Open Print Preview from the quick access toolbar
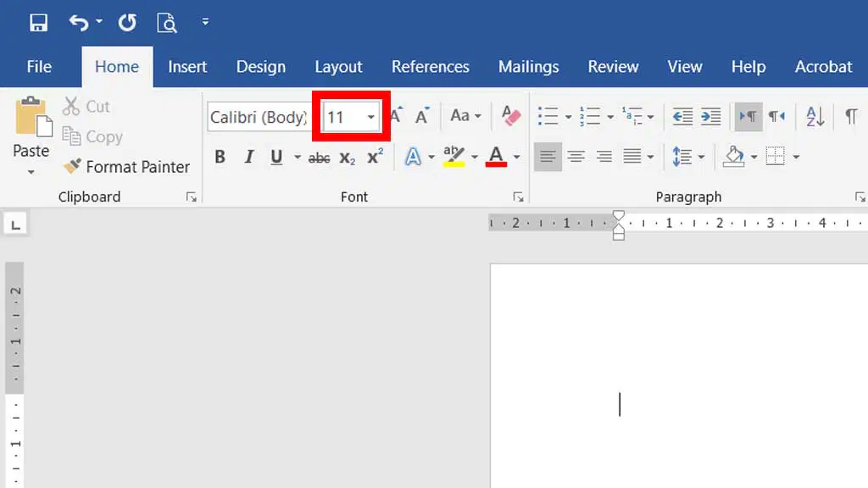Image resolution: width=868 pixels, height=488 pixels. (x=167, y=23)
